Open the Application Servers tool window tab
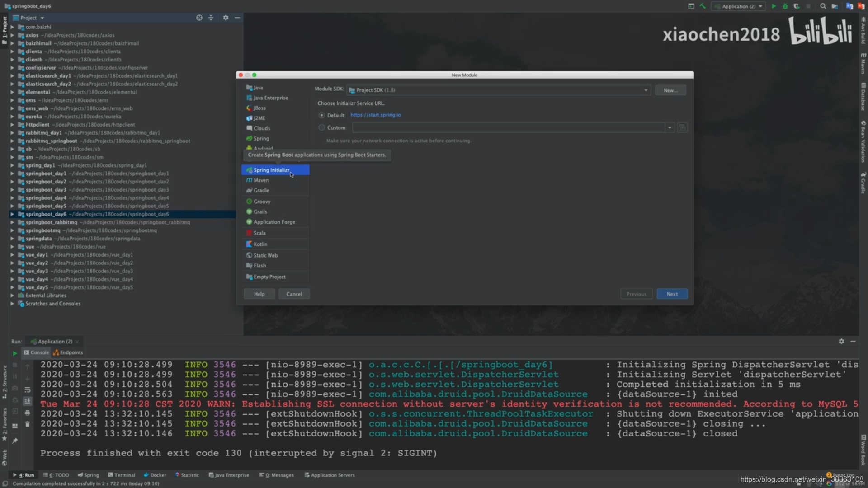The width and height of the screenshot is (868, 488). coord(330,475)
